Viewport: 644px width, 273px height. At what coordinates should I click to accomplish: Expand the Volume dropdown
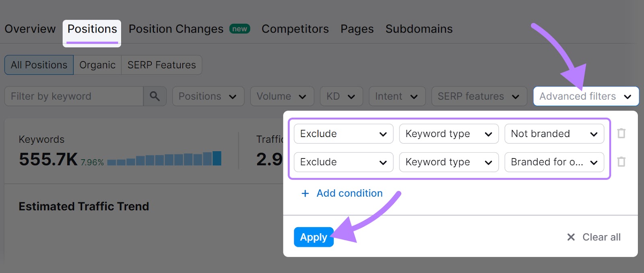click(x=282, y=96)
